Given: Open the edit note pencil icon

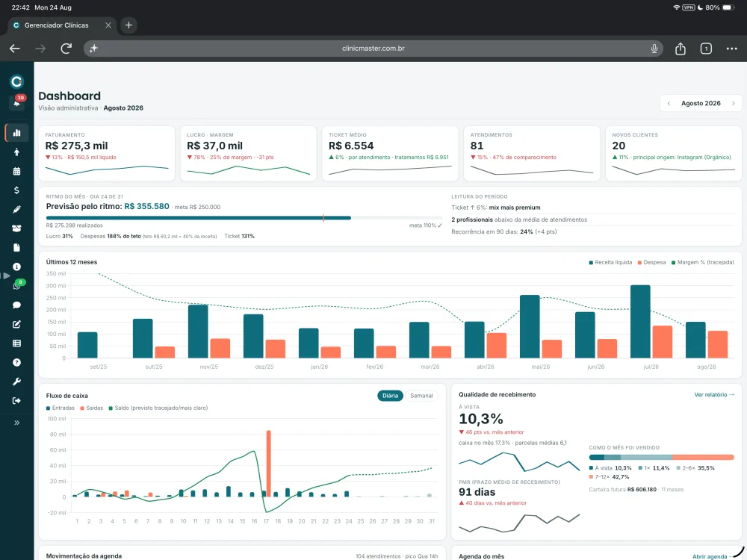Looking at the screenshot, I should coord(16,324).
